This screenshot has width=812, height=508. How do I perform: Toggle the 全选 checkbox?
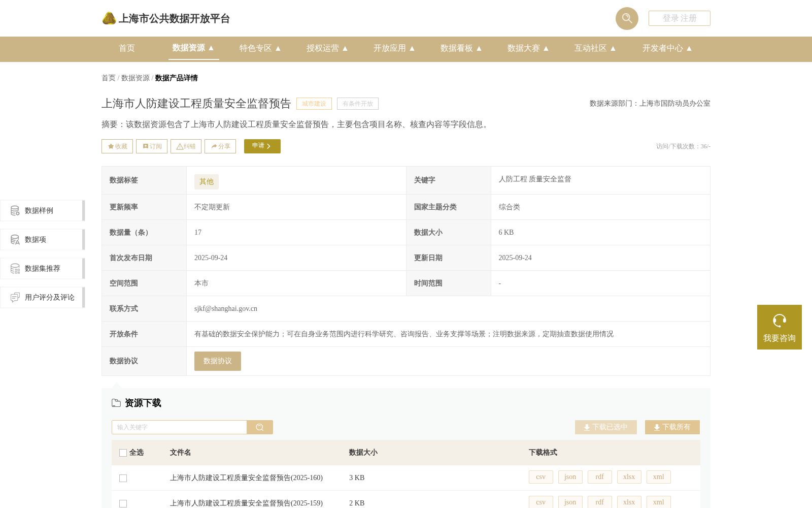click(123, 453)
